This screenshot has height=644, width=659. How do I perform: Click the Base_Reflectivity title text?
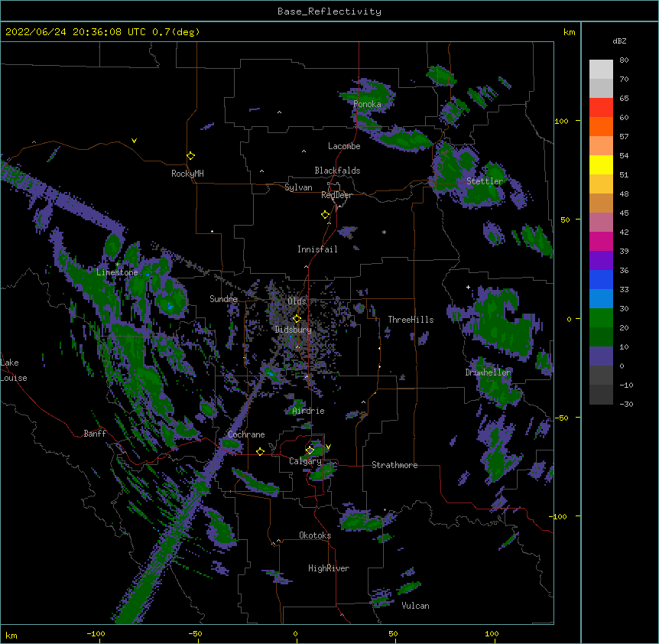pos(329,11)
